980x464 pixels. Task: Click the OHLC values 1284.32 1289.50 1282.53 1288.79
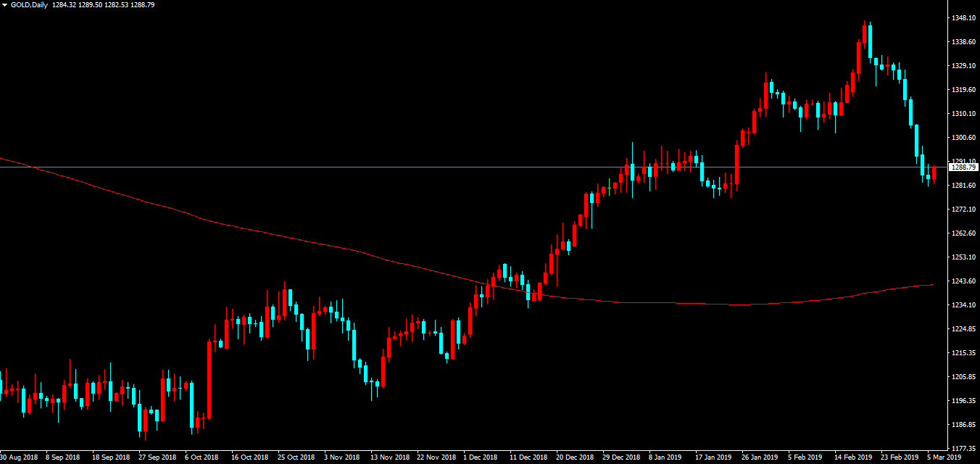click(103, 5)
